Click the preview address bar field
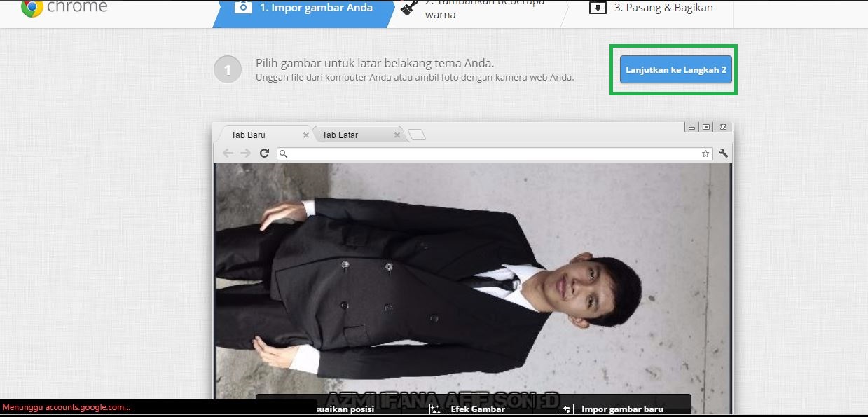 tap(495, 153)
